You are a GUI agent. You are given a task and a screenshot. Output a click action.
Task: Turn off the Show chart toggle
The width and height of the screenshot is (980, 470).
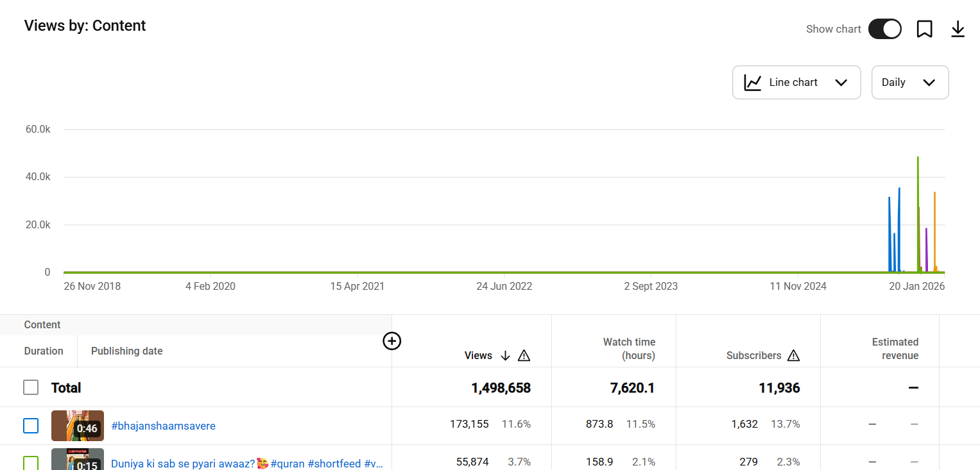[884, 29]
